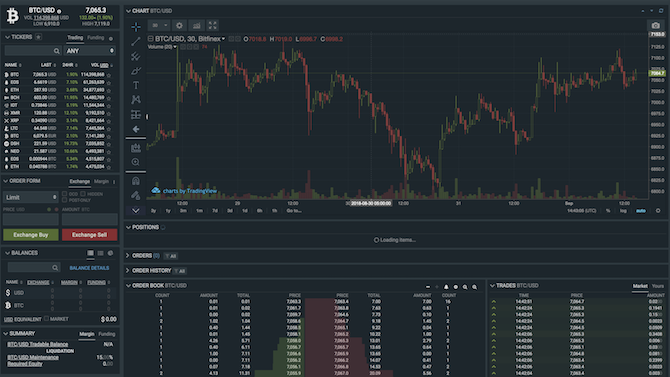Click the search icon in tickers field

tap(56, 51)
